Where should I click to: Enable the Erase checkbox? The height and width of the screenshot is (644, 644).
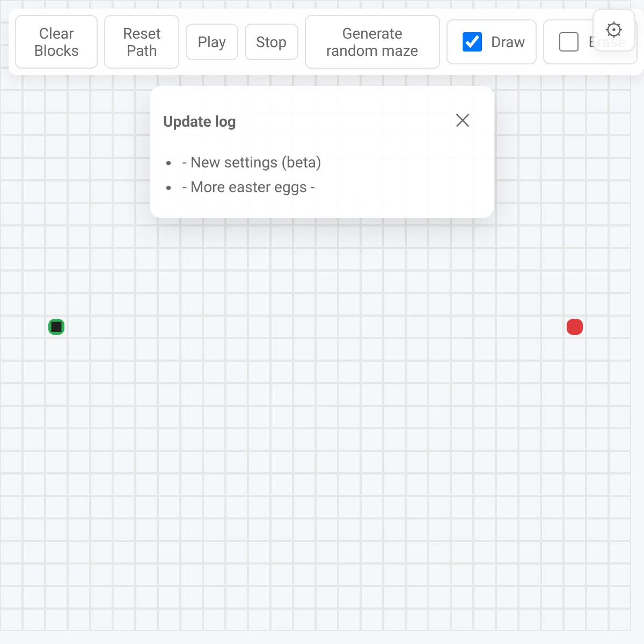pos(568,42)
